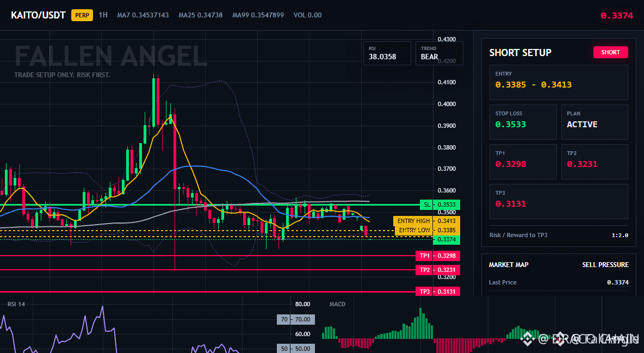Select the 1H timeframe label
Screen dimensions: 644x353
103,15
